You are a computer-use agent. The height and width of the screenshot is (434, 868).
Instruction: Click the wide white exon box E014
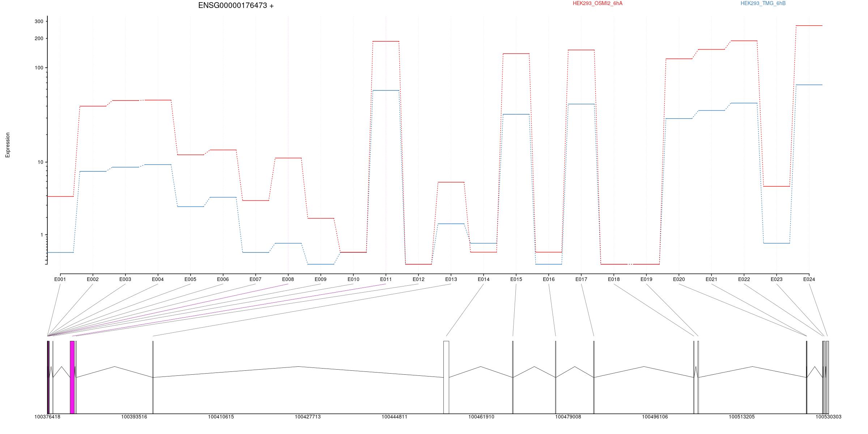pyautogui.click(x=446, y=377)
